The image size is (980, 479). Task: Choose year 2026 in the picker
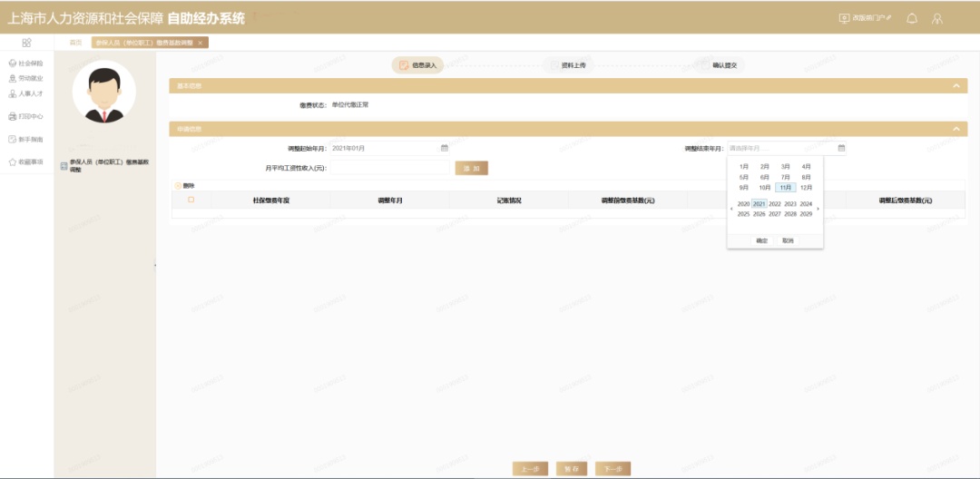(x=759, y=214)
